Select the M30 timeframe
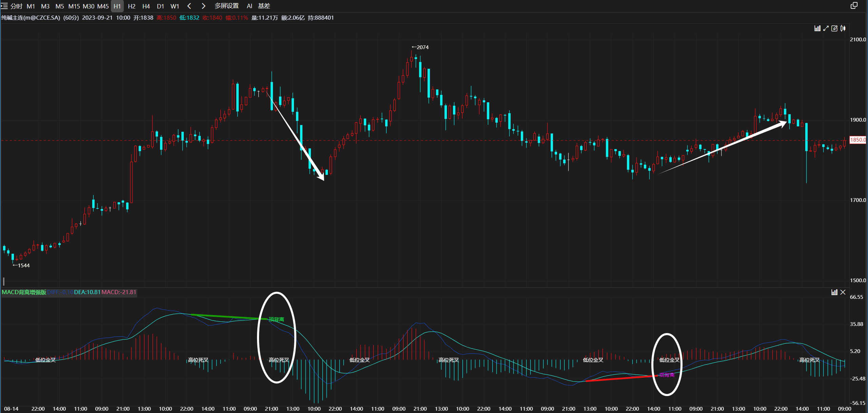 click(88, 6)
